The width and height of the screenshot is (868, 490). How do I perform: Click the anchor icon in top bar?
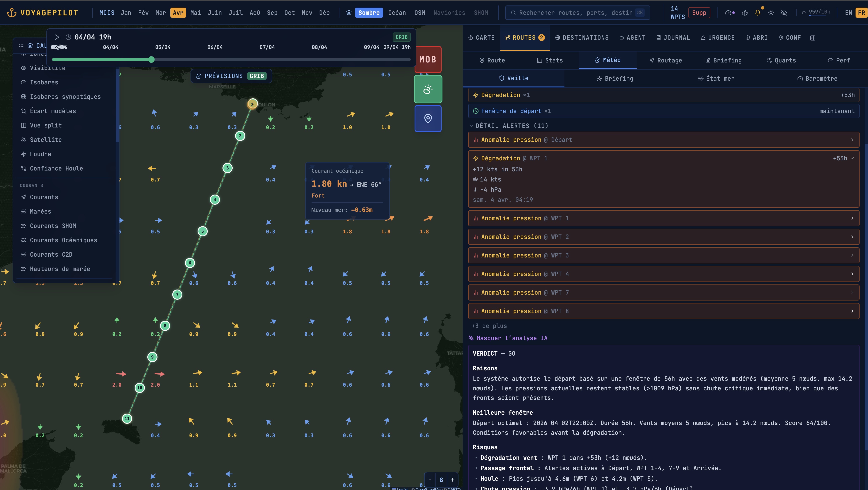click(x=745, y=13)
